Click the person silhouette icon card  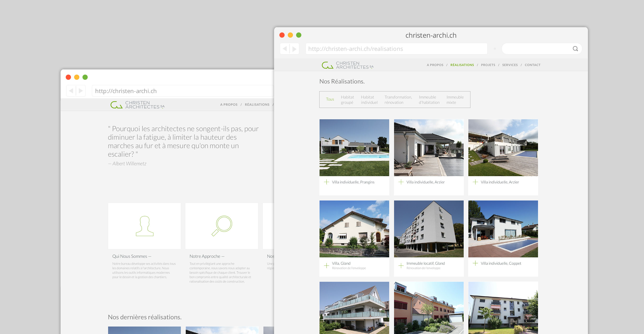145,226
